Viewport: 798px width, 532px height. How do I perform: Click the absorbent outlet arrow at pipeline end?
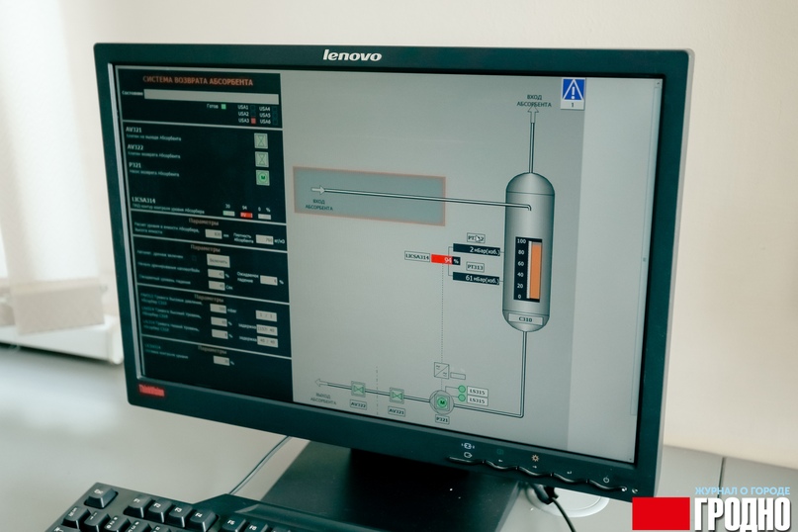tap(320, 382)
